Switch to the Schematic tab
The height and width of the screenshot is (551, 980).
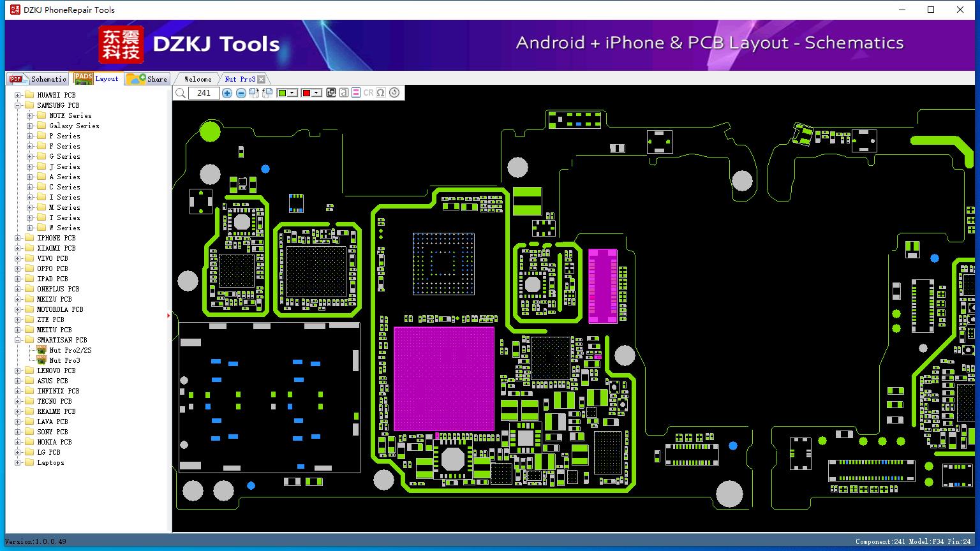coord(38,79)
